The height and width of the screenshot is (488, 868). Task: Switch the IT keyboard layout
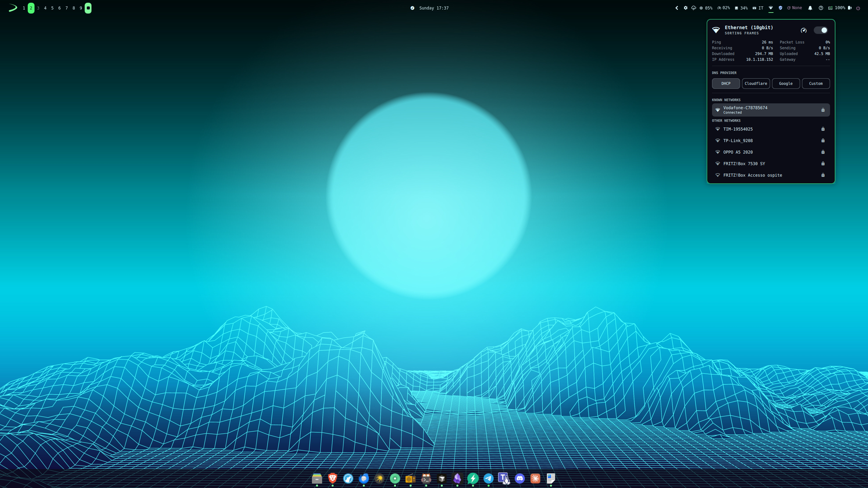[758, 8]
